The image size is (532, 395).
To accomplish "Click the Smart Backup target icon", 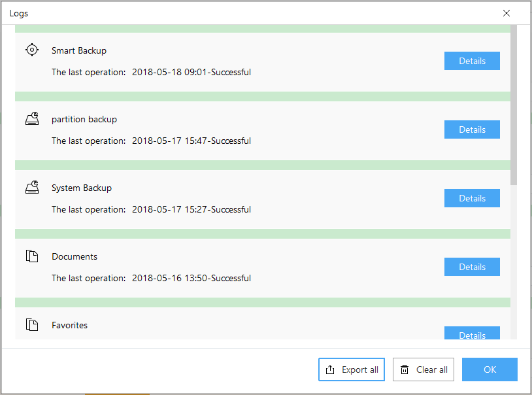I will pos(32,50).
